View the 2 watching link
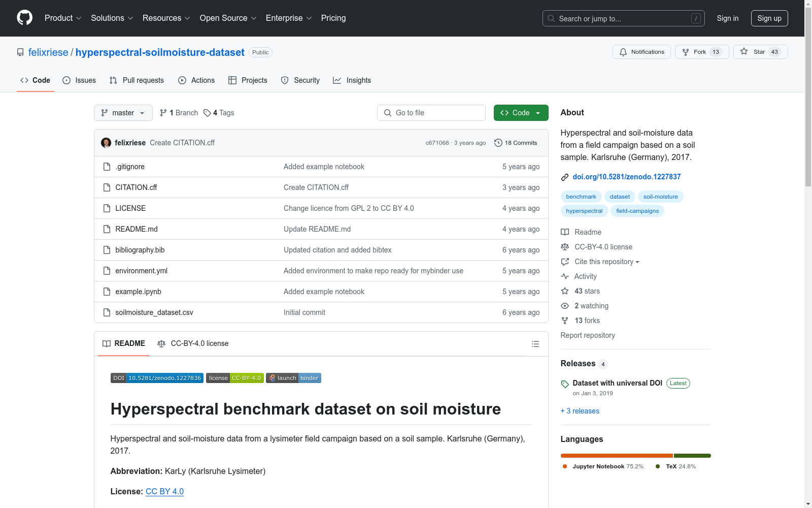This screenshot has width=812, height=508. [585, 306]
